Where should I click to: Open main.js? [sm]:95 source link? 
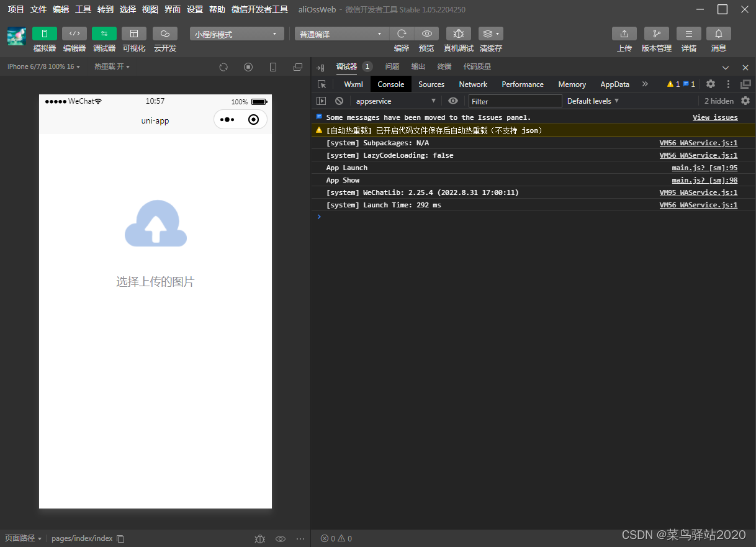(x=704, y=167)
